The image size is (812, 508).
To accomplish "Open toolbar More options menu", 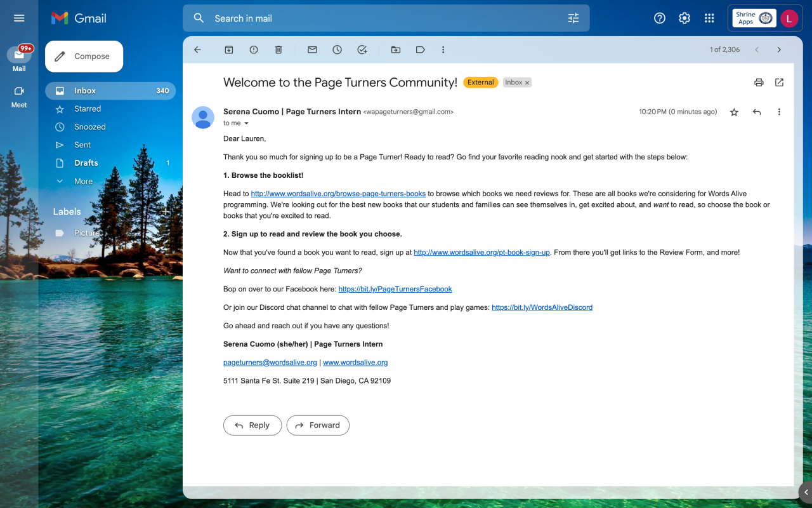I will [x=443, y=50].
